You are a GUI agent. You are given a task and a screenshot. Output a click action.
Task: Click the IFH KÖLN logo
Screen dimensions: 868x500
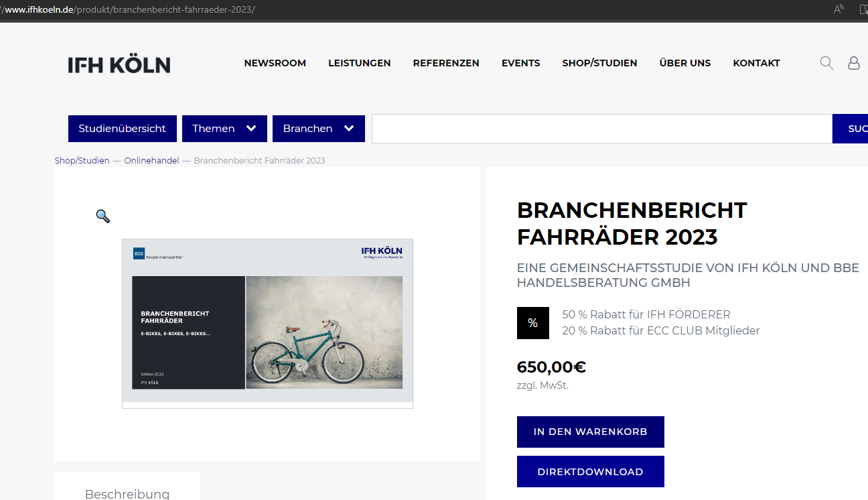point(119,64)
